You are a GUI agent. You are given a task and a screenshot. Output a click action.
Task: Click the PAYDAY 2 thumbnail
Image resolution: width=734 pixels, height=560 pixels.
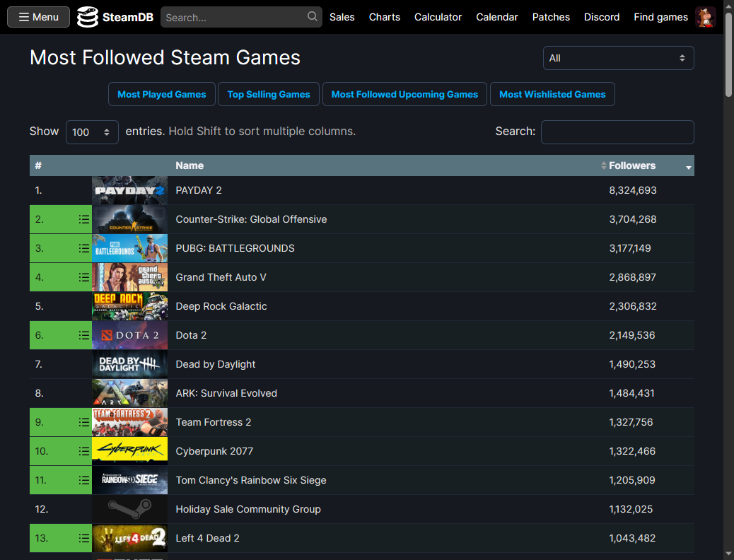(129, 190)
